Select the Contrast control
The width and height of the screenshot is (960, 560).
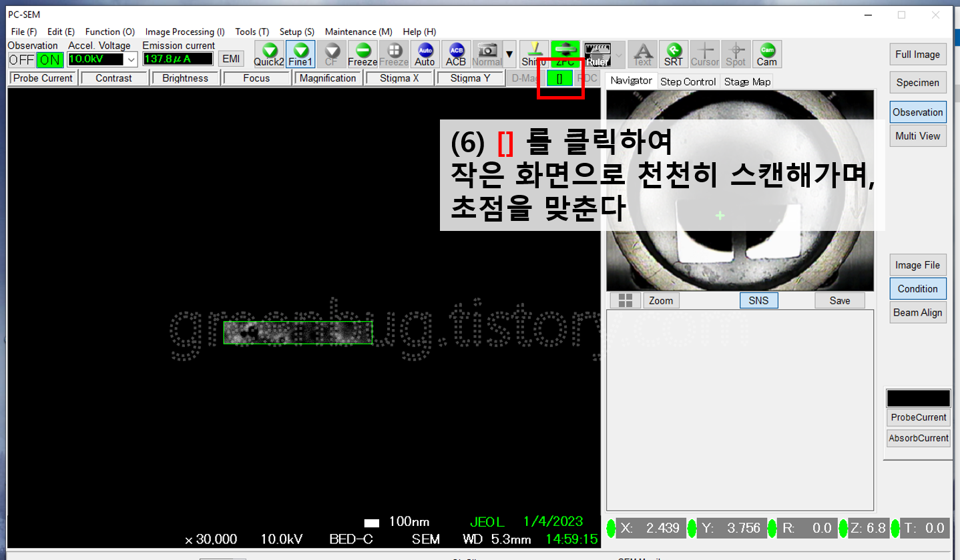113,78
